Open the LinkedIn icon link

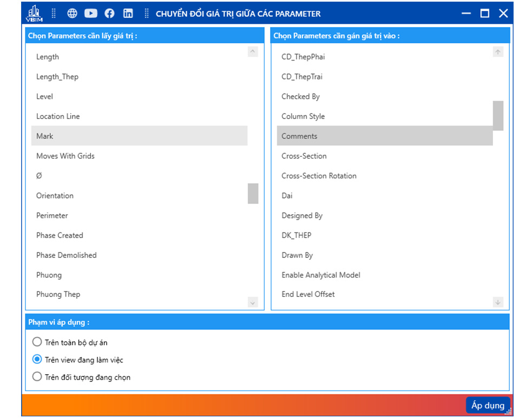pos(128,14)
